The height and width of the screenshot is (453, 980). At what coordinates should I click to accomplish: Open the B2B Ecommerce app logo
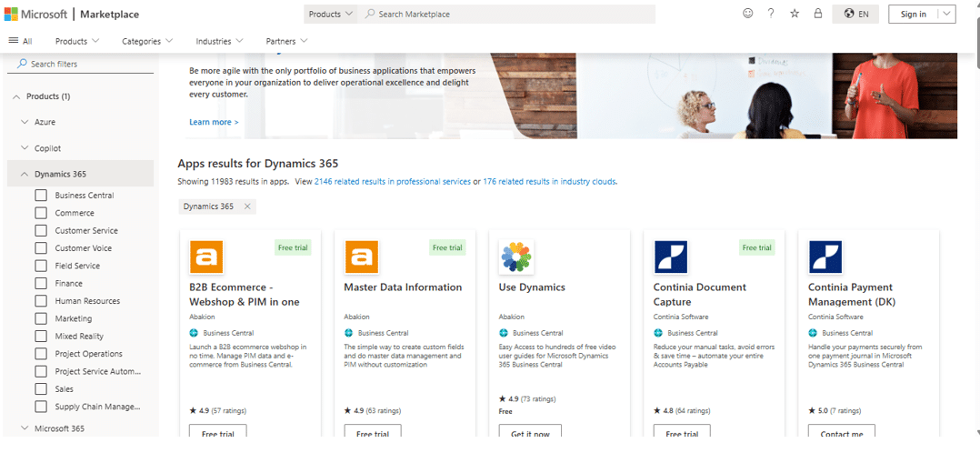click(x=206, y=257)
